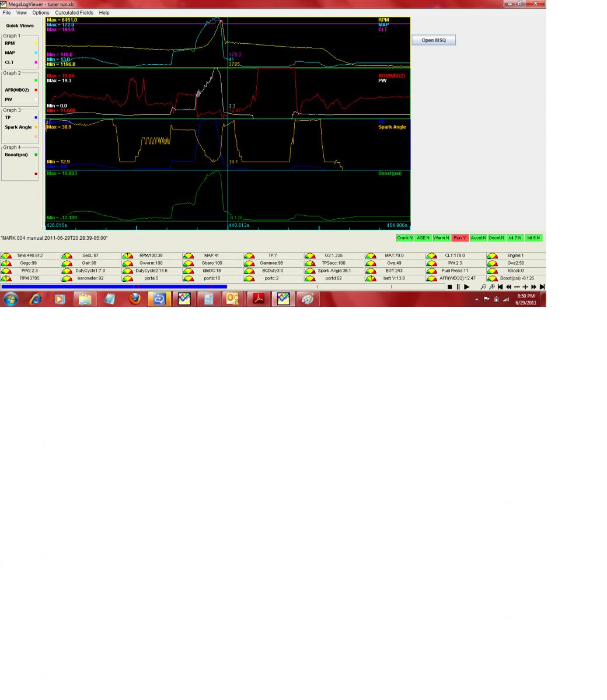Click the Warm:N status indicator
The image size is (607, 700).
pyautogui.click(x=441, y=238)
